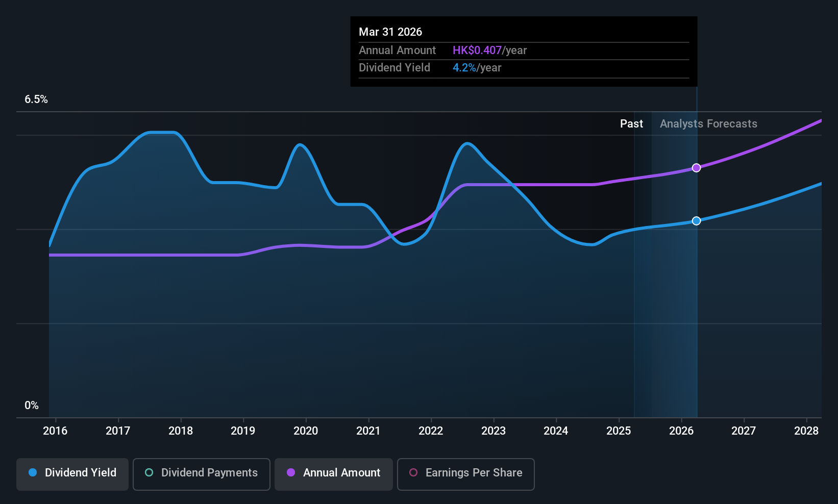Click the 2018 x-axis label
The width and height of the screenshot is (838, 504).
181,431
